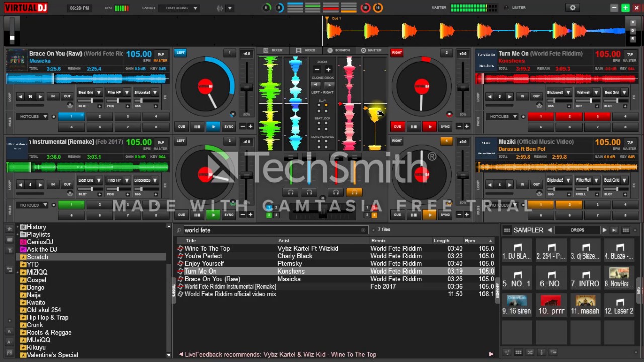Clear the world fete search text
Image resolution: width=644 pixels, height=362 pixels.
point(363,230)
